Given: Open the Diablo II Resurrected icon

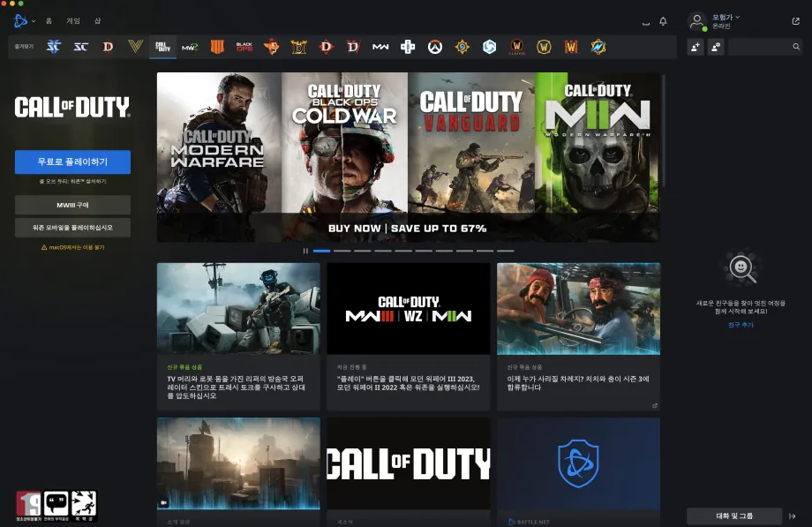Looking at the screenshot, I should coord(299,47).
